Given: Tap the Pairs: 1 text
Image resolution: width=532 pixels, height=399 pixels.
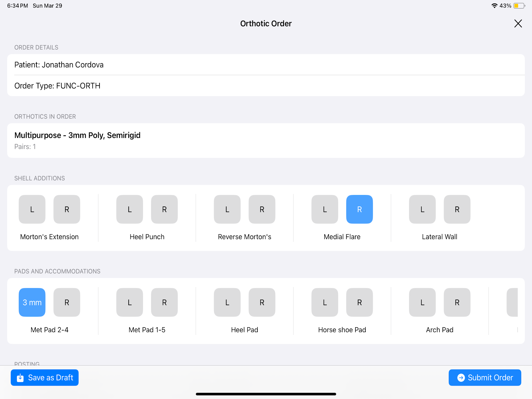Looking at the screenshot, I should tap(25, 147).
